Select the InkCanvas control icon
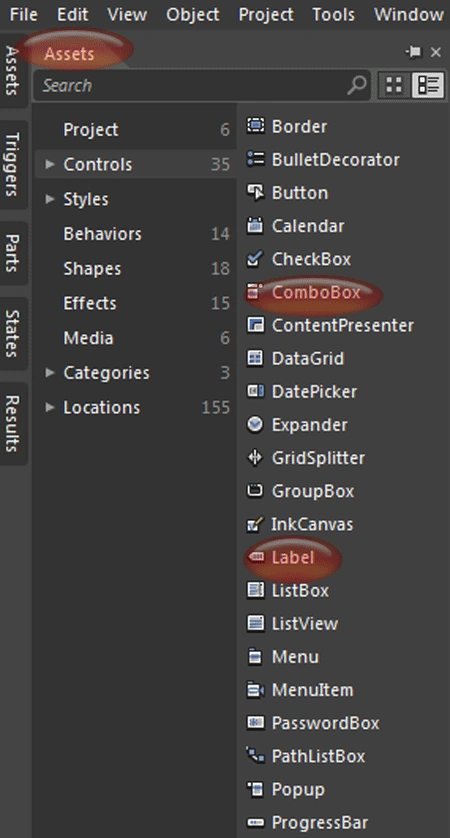The height and width of the screenshot is (838, 450). click(x=255, y=524)
